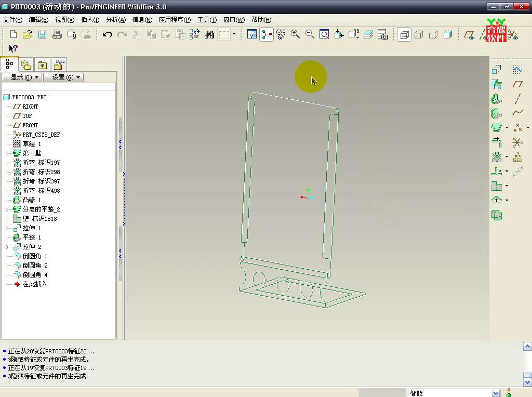The image size is (532, 397).
Task: Click the Print icon
Action: [57, 34]
